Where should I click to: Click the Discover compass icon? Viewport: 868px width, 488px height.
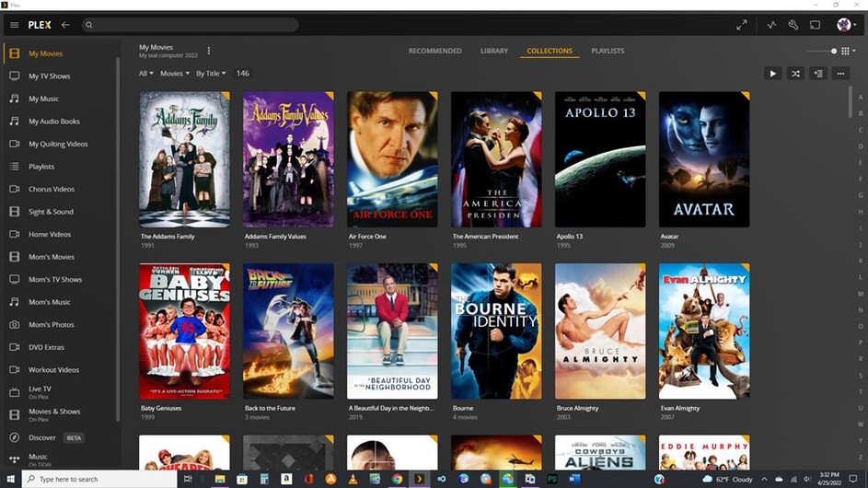pyautogui.click(x=15, y=437)
